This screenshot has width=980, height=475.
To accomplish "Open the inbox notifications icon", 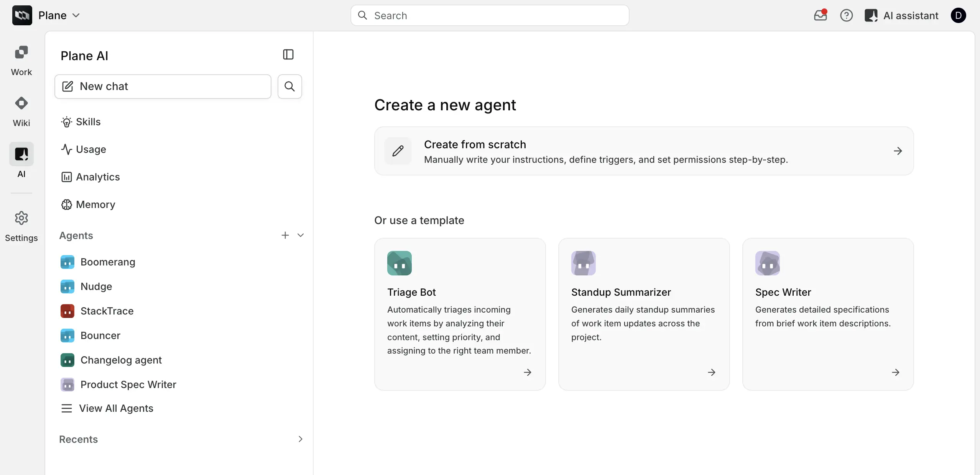I will (820, 15).
